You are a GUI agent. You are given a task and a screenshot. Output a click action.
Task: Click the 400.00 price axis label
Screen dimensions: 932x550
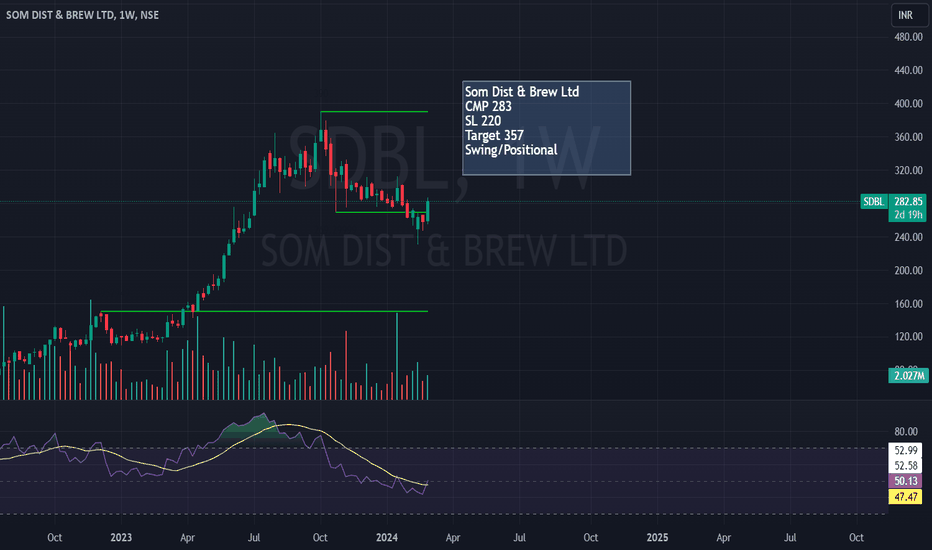pos(908,103)
